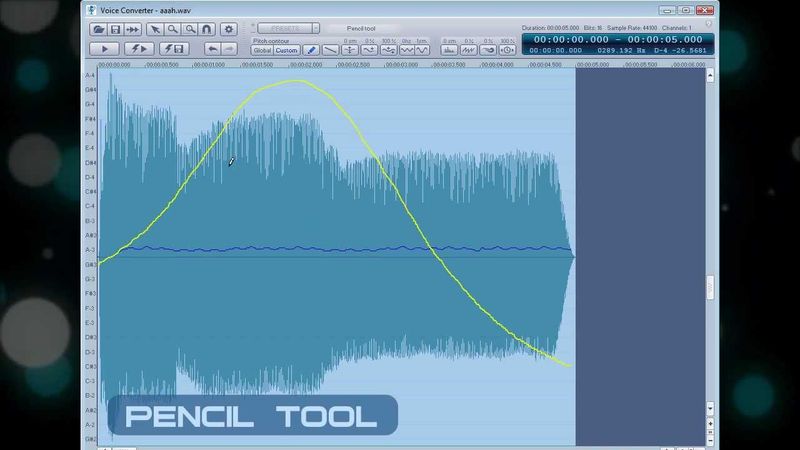This screenshot has height=450, width=800.
Task: Select the vertical pitch shift tool
Action: click(349, 50)
